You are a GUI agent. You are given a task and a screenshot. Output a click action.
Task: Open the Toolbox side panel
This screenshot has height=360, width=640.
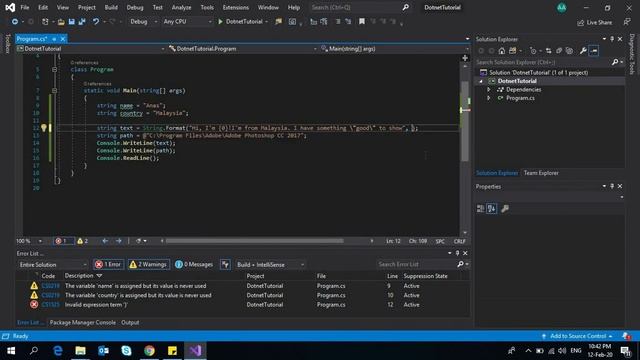click(x=7, y=44)
